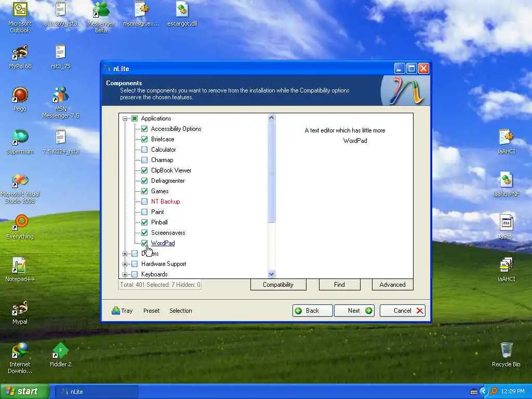Select the iaAHCI notepad file icon
This screenshot has height=399, width=532.
[x=506, y=142]
